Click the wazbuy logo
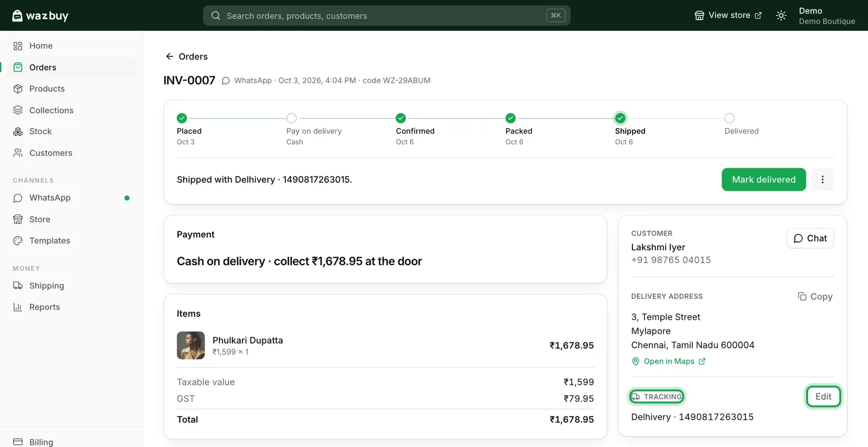This screenshot has height=447, width=868. click(x=40, y=16)
